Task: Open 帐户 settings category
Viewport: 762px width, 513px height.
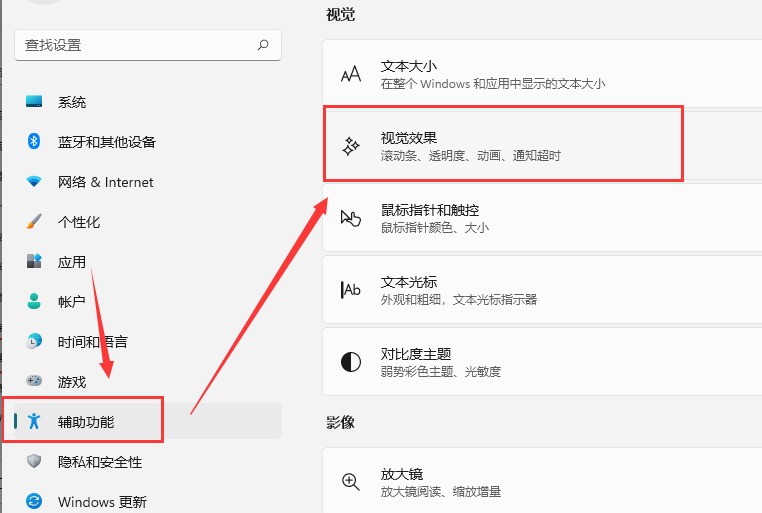Action: pyautogui.click(x=148, y=302)
